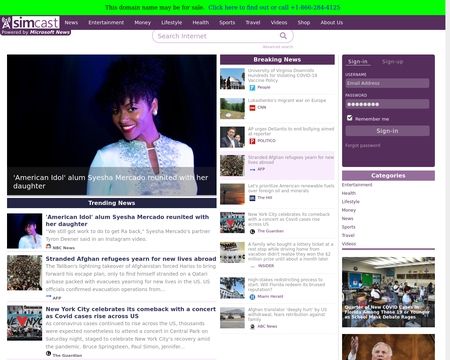The image size is (450, 360).
Task: Click the Powered by Microsoft News label
Action: coord(36,32)
